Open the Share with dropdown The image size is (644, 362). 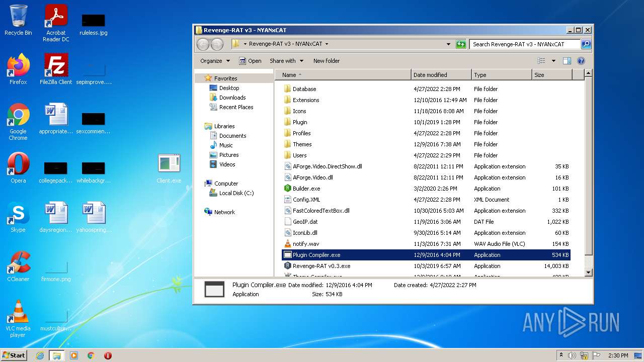286,61
